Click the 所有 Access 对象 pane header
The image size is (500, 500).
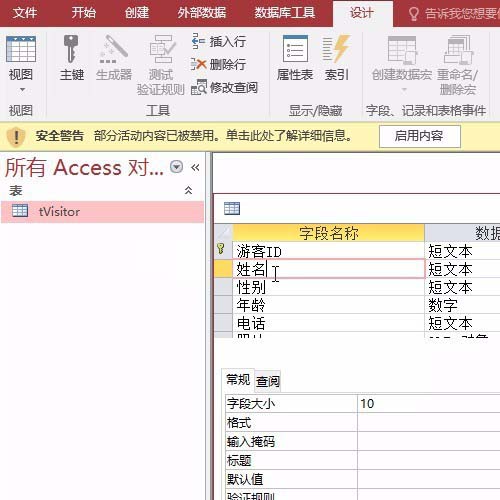pos(84,167)
